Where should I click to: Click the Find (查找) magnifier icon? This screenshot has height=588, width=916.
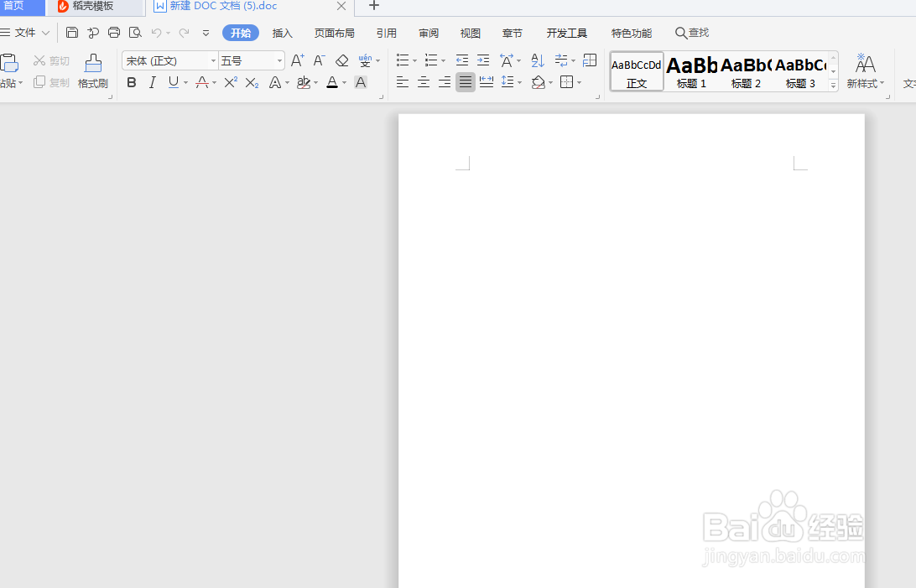pyautogui.click(x=680, y=34)
